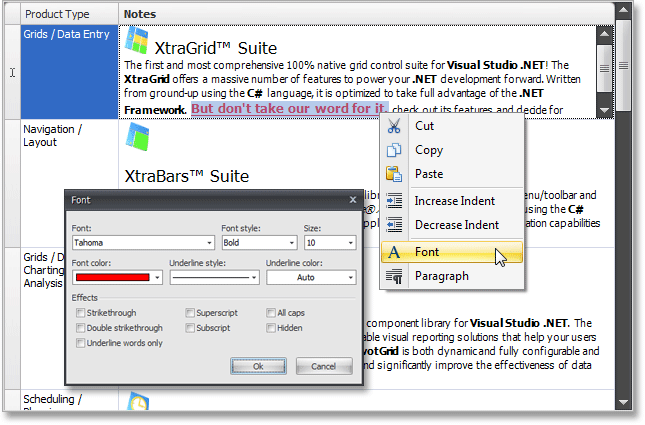645x425 pixels.
Task: Enable the Strikethrough checkbox
Action: [x=80, y=313]
